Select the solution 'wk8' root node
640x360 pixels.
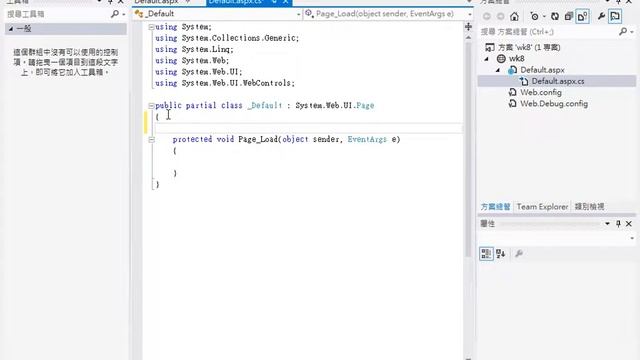(529, 47)
